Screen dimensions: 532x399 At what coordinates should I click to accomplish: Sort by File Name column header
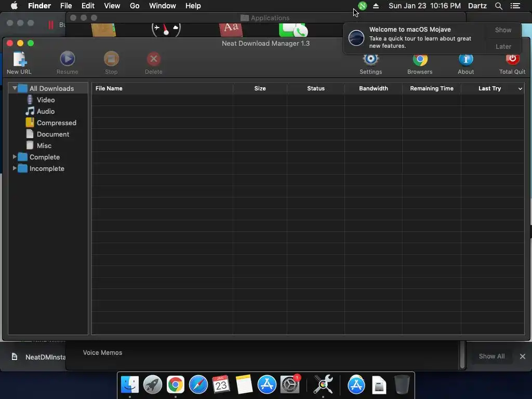coord(162,88)
